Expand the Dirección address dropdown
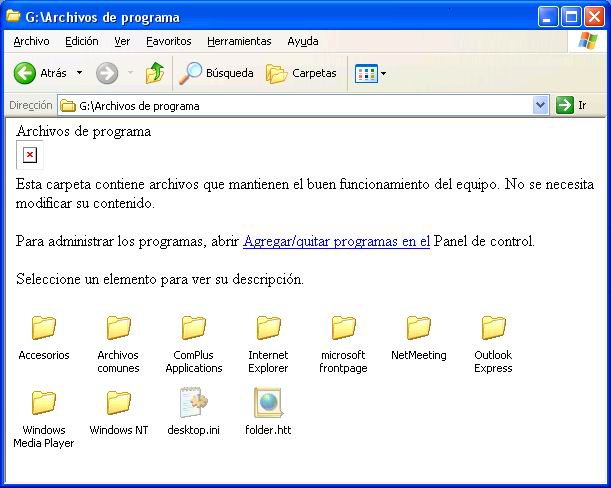Image resolution: width=611 pixels, height=488 pixels. click(540, 105)
